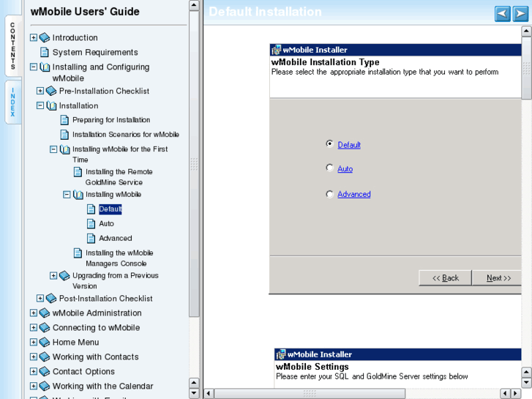The image size is (532, 399).
Task: Expand the Home Menu node
Action: coord(33,342)
